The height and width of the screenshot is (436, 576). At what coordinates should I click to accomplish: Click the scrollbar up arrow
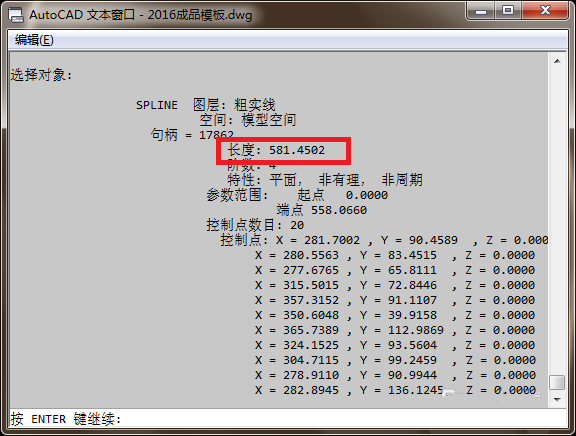[557, 61]
